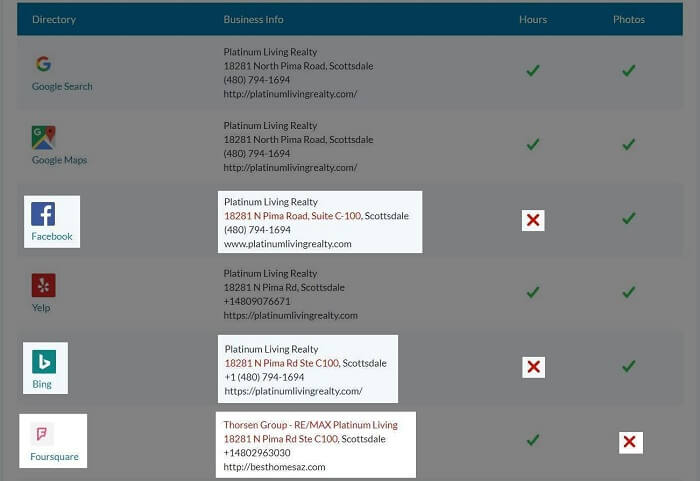Select address 18281 North Pima Road in Google Maps row
The width and height of the screenshot is (700, 481).
[275, 139]
